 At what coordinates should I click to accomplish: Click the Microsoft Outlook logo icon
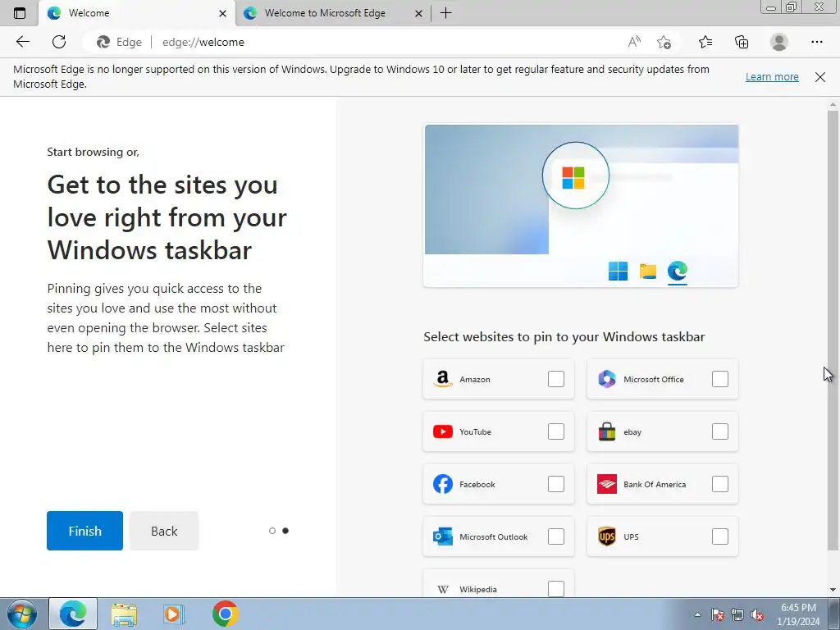click(442, 536)
